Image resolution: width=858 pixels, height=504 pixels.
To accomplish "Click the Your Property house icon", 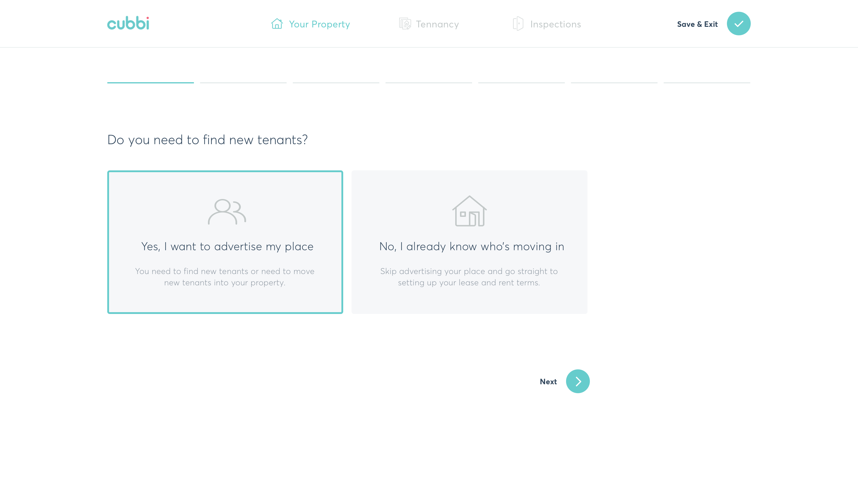I will coord(277,24).
